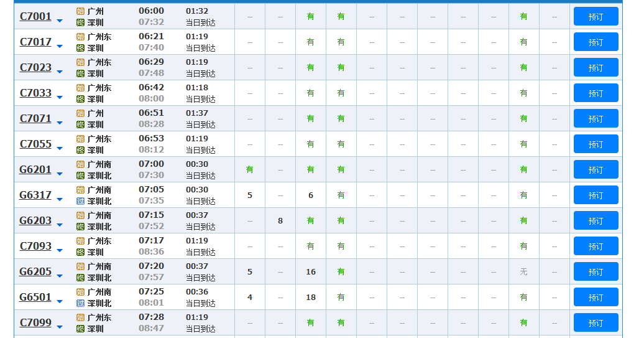Select departure time 07:28 for C7099
The height and width of the screenshot is (338, 644).
tap(151, 317)
